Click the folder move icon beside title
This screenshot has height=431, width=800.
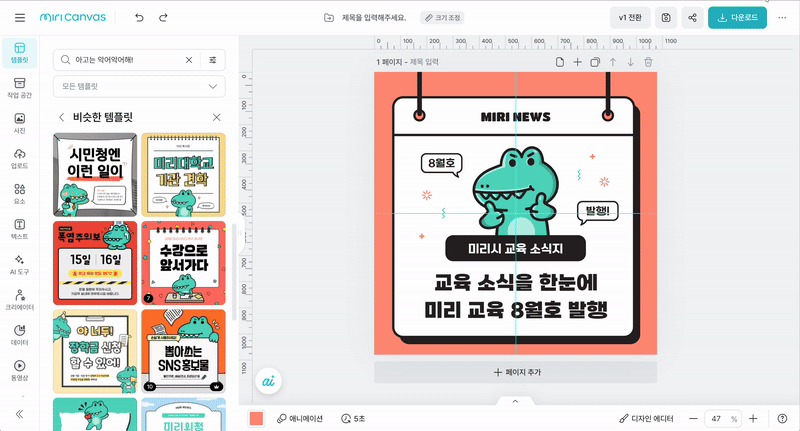click(329, 18)
